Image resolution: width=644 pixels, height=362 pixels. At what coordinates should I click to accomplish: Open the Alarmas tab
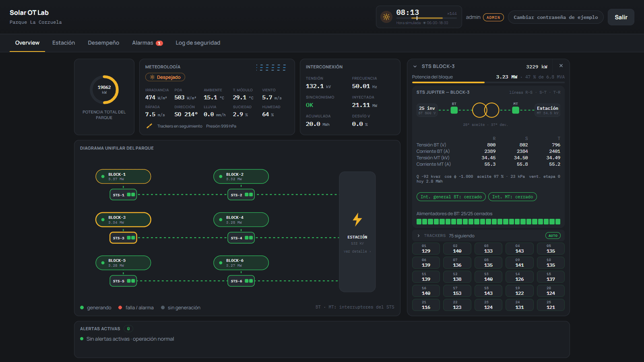(147, 43)
